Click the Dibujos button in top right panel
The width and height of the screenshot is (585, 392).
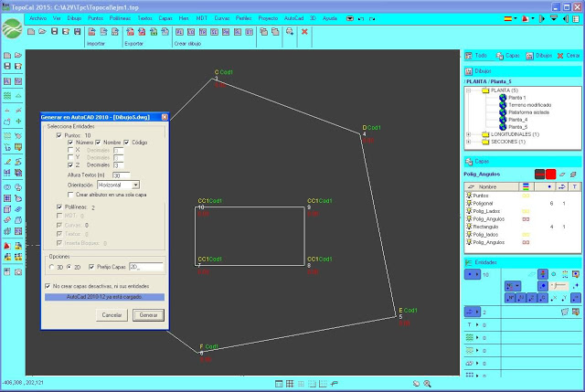point(538,56)
